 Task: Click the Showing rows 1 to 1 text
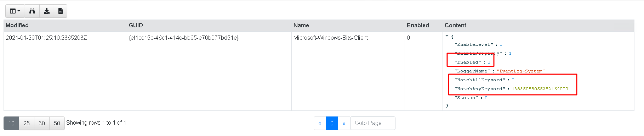[x=96, y=123]
